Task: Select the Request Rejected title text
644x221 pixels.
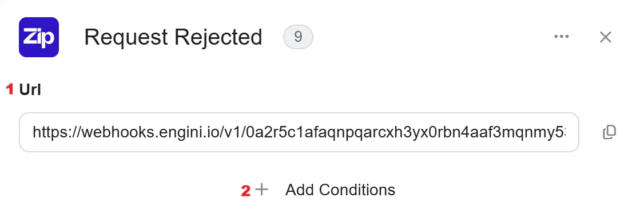Action: [x=173, y=37]
